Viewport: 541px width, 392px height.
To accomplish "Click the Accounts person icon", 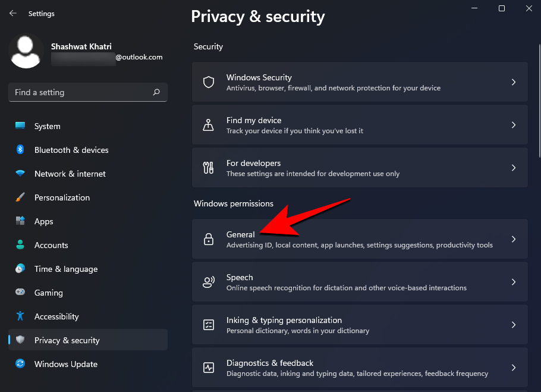I will point(20,245).
